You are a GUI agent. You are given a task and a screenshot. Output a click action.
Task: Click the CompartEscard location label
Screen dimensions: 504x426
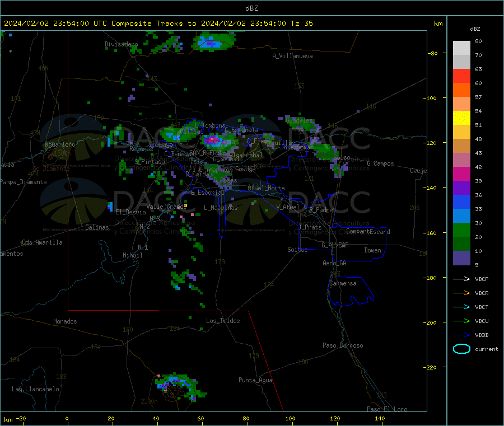coord(368,231)
